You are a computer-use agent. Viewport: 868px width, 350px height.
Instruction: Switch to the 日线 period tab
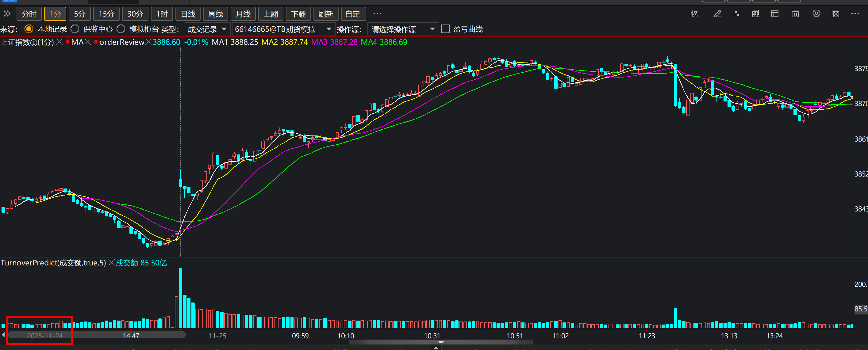pos(188,14)
